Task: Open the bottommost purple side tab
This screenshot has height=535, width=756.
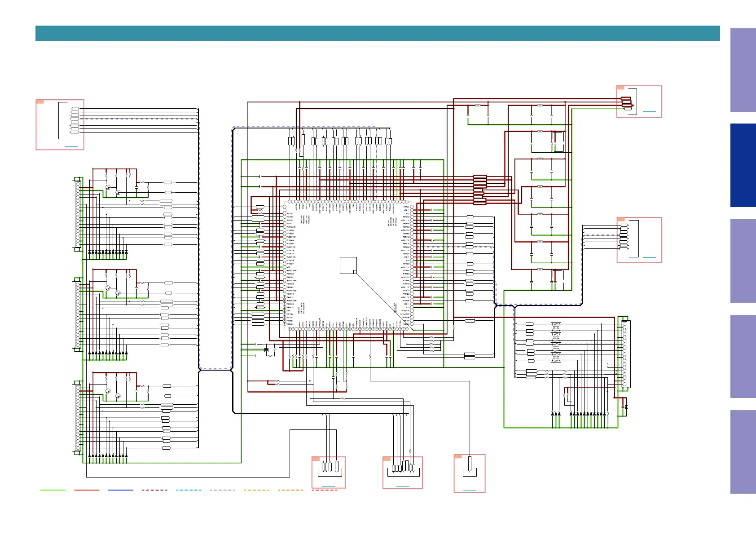Action: pos(743,452)
